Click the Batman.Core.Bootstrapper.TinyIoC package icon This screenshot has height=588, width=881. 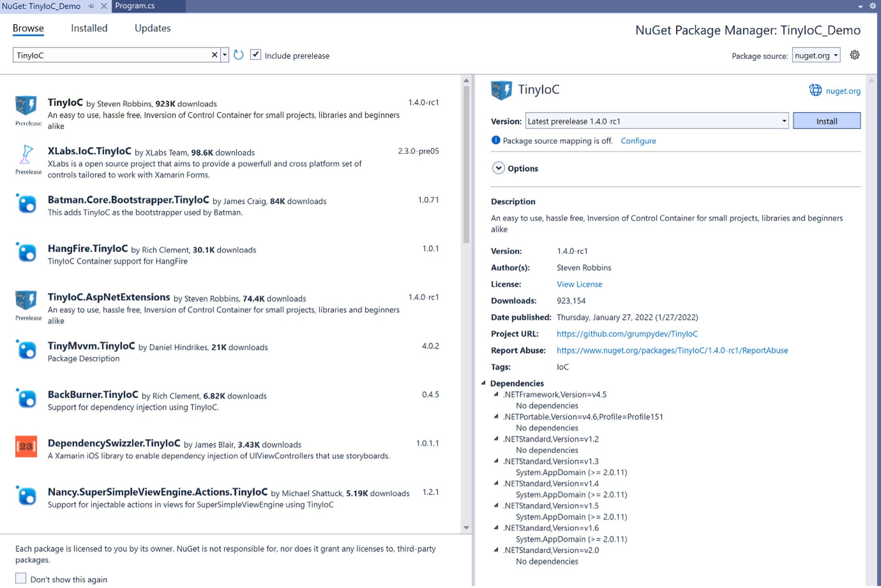tap(26, 203)
